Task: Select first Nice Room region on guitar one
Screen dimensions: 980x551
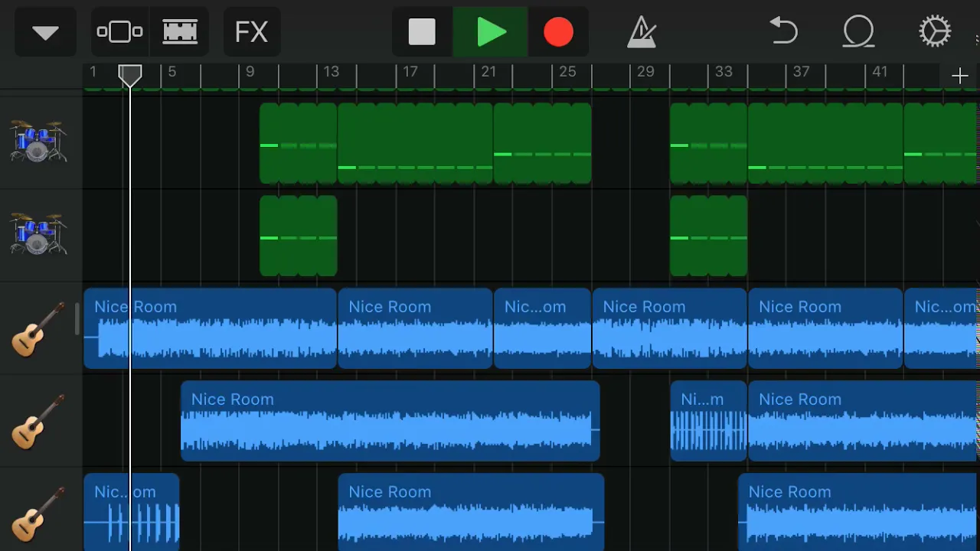Action: [x=211, y=328]
